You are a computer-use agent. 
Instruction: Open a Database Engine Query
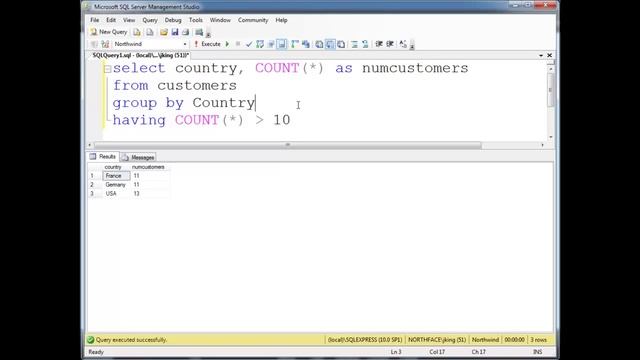tap(137, 32)
